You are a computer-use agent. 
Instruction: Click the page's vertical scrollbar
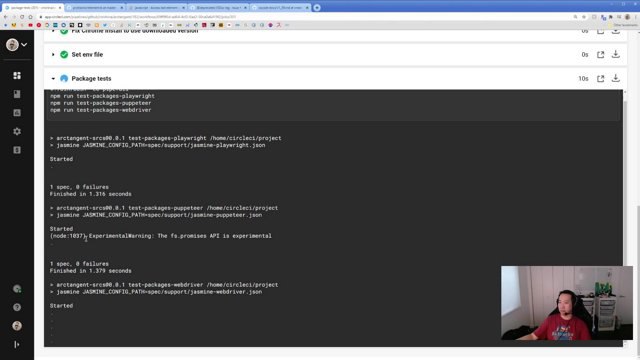click(x=637, y=282)
